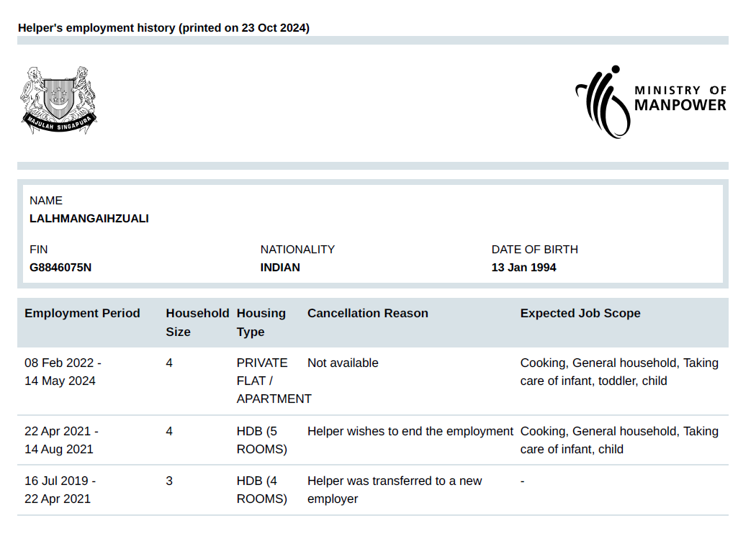Image resolution: width=756 pixels, height=559 pixels.
Task: Select household size 3
Action: point(169,481)
